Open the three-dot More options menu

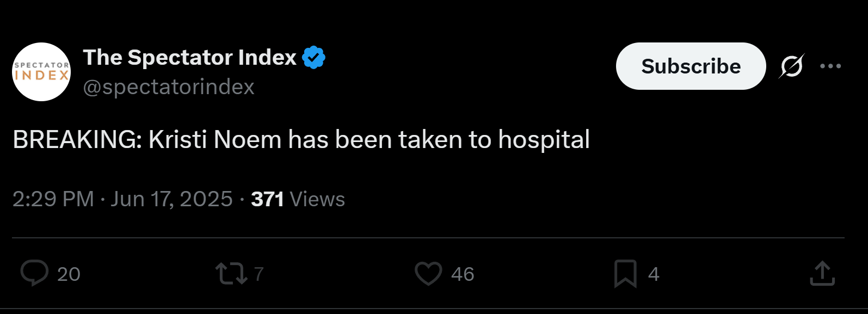tap(830, 66)
